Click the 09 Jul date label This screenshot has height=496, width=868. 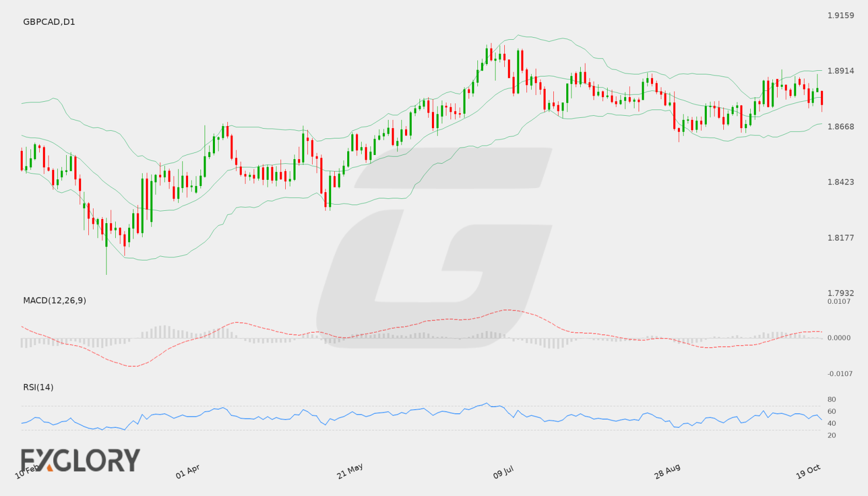tap(503, 472)
